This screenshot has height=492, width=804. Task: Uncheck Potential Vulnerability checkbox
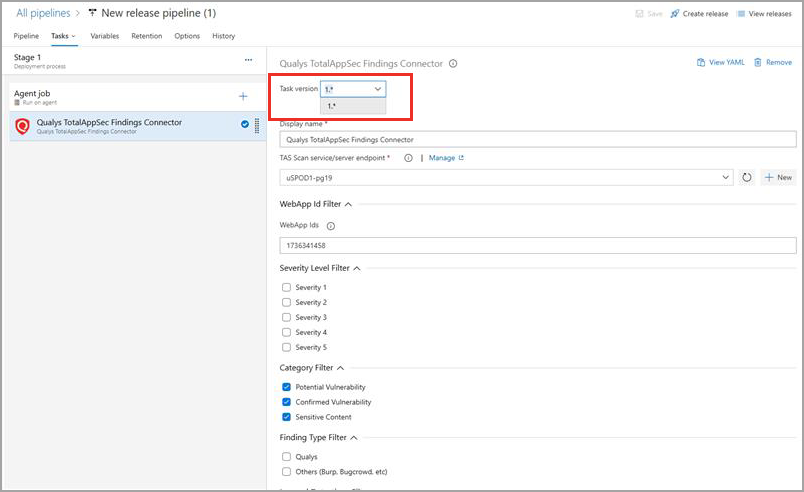pos(286,387)
